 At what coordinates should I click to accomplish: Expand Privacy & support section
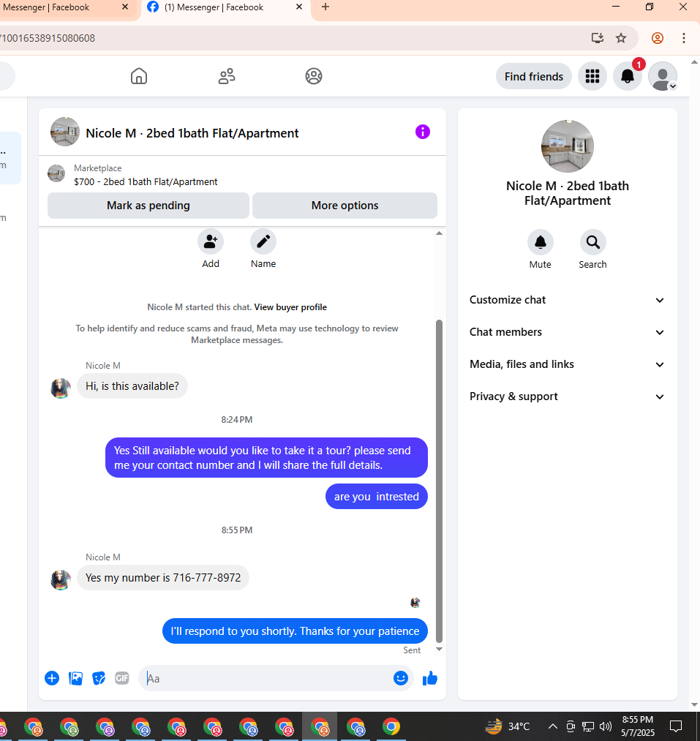click(567, 396)
